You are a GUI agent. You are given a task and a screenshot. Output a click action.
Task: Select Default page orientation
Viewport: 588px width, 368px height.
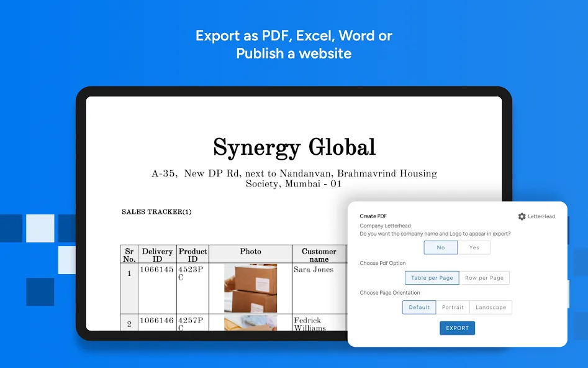419,307
